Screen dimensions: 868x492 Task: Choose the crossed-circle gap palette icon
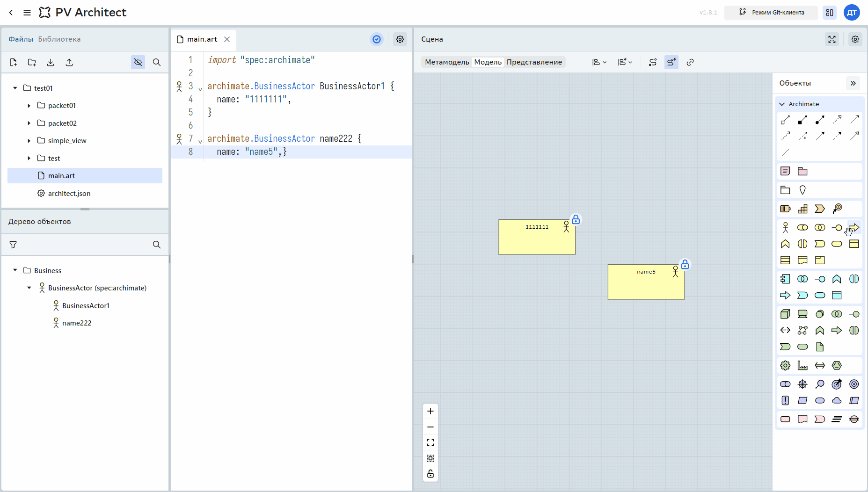click(854, 419)
